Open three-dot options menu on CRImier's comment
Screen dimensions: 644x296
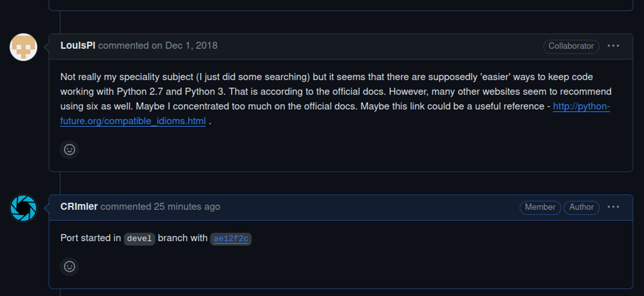613,207
